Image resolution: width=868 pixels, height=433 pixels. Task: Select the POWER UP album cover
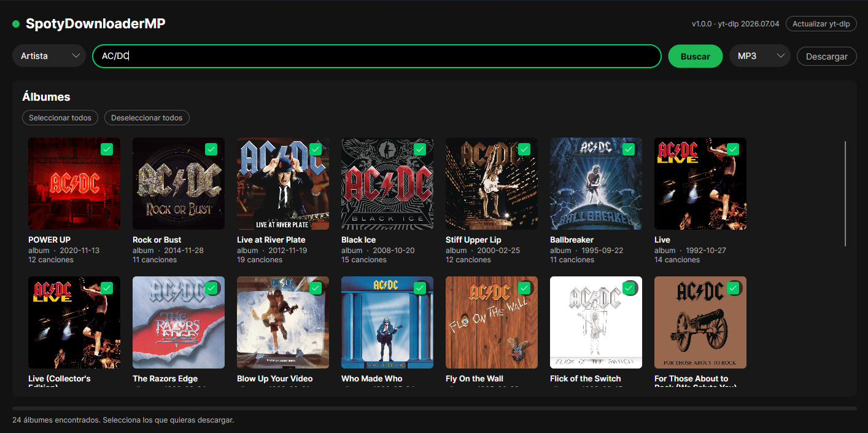click(74, 184)
